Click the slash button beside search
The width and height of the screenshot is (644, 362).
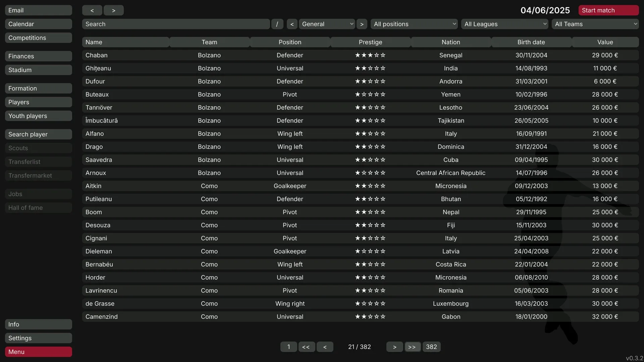(277, 24)
